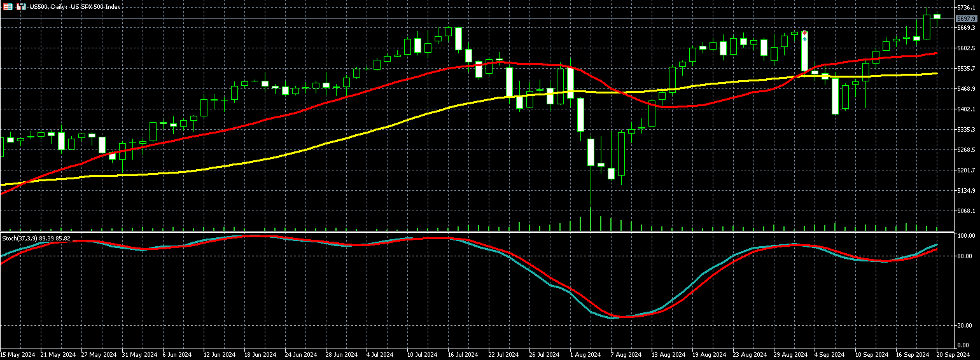The height and width of the screenshot is (360, 980).
Task: Click the Stoch(37,3,9) indicator label
Action: coord(36,238)
